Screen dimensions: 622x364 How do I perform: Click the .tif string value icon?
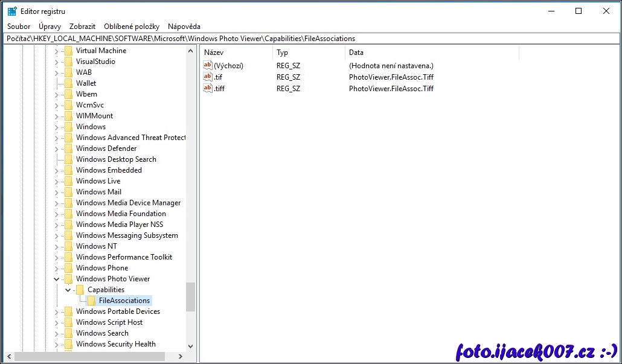pos(208,77)
